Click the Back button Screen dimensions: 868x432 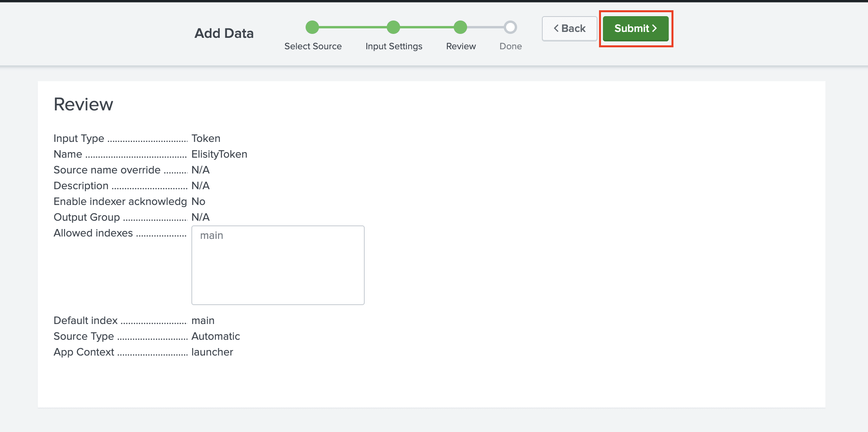pos(569,28)
